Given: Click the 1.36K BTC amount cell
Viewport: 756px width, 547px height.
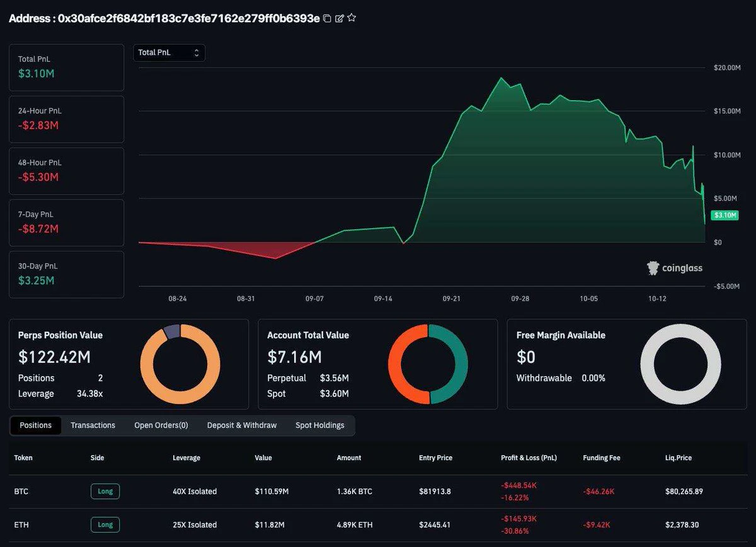Looking at the screenshot, I should pos(355,492).
